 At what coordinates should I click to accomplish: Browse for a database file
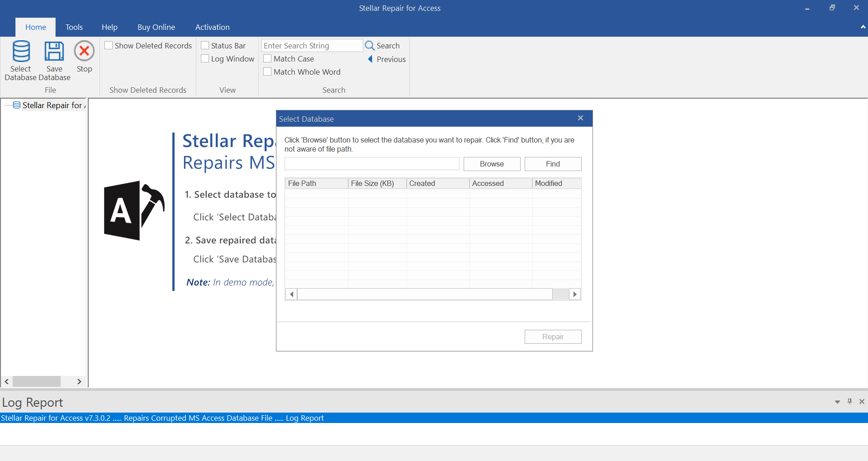[491, 163]
